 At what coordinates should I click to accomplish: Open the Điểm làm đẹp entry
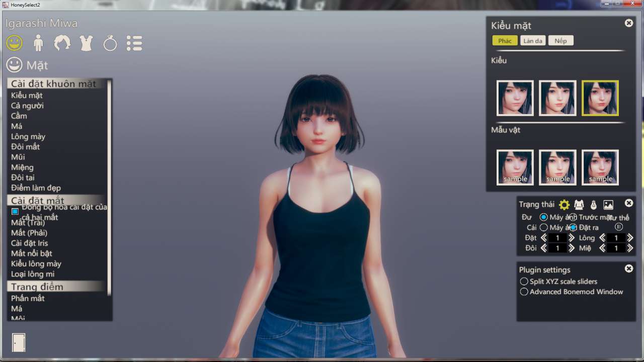(36, 188)
